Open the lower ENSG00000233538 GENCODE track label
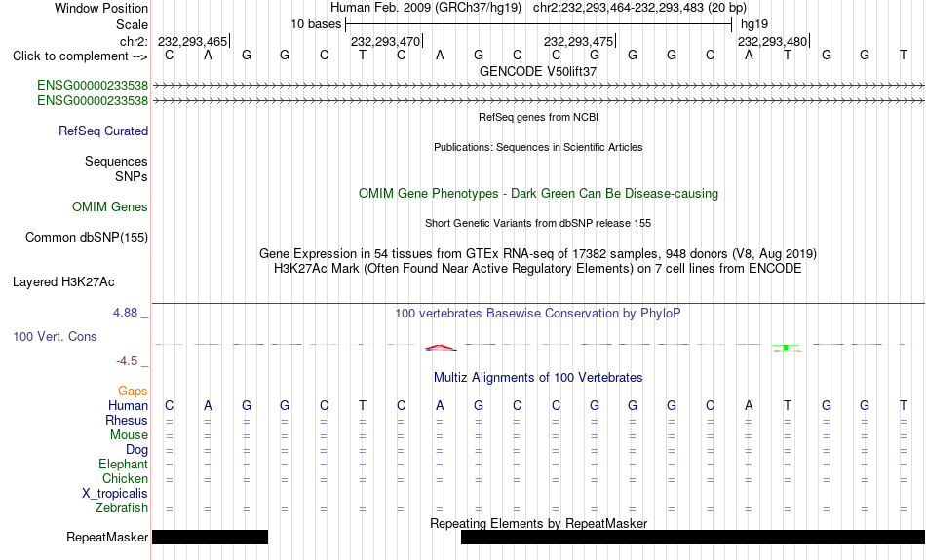926x560 pixels. [93, 101]
